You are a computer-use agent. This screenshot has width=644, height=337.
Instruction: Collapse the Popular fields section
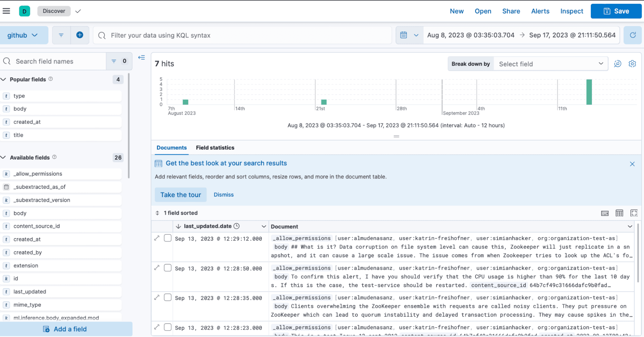click(x=4, y=80)
